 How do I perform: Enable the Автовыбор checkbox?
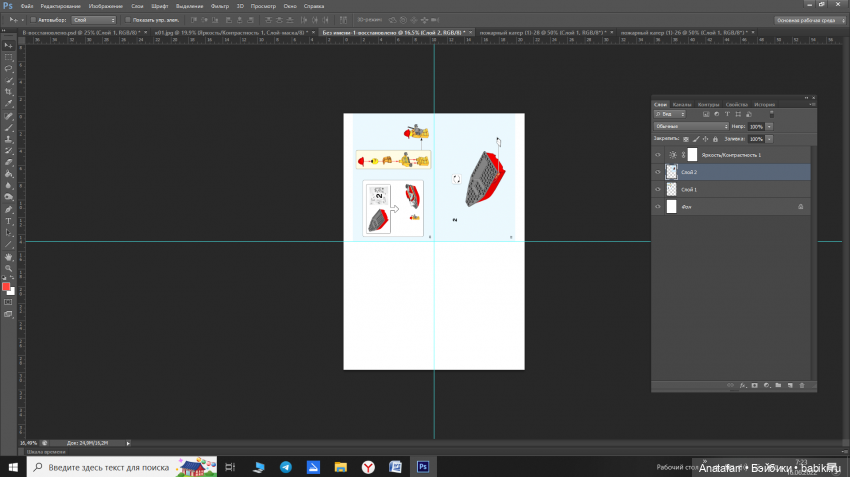(x=31, y=19)
